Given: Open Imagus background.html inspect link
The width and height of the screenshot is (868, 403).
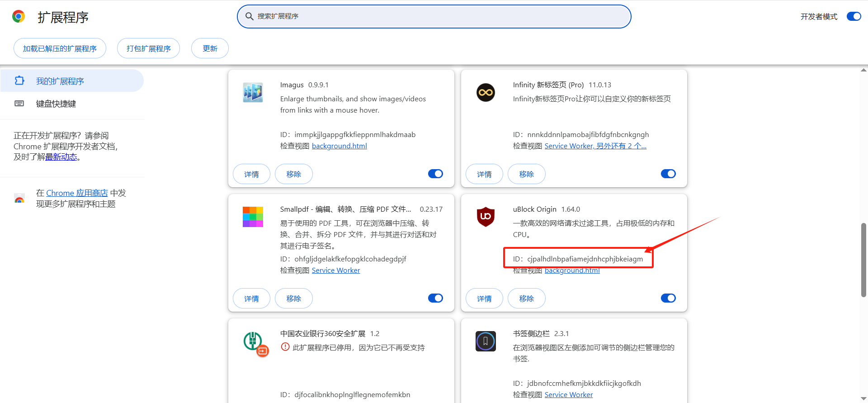Looking at the screenshot, I should pyautogui.click(x=339, y=146).
